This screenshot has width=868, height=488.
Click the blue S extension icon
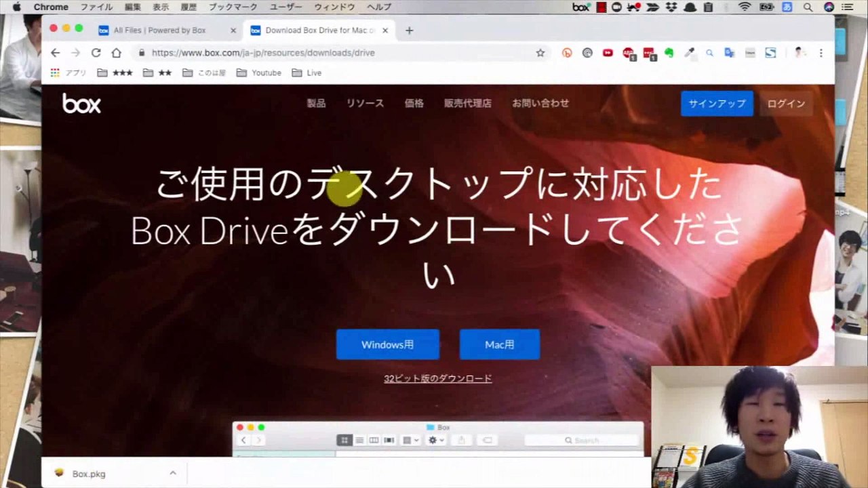tap(770, 53)
